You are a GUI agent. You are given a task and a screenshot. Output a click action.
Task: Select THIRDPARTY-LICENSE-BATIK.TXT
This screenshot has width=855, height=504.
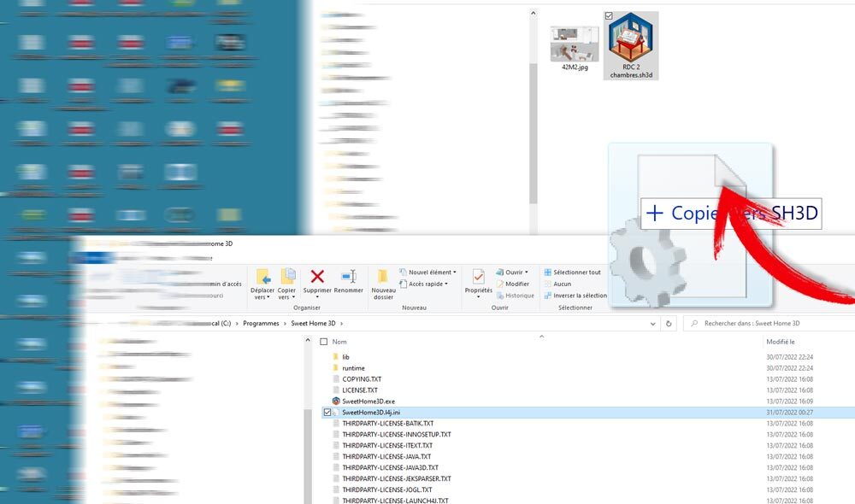pos(387,424)
